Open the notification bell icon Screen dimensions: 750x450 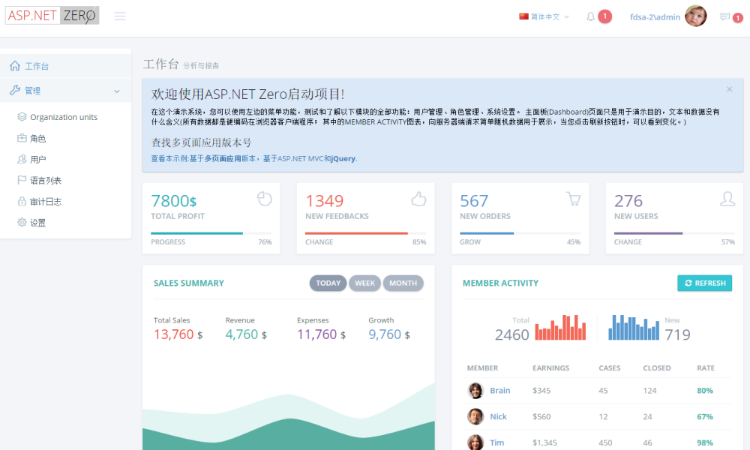pos(591,17)
